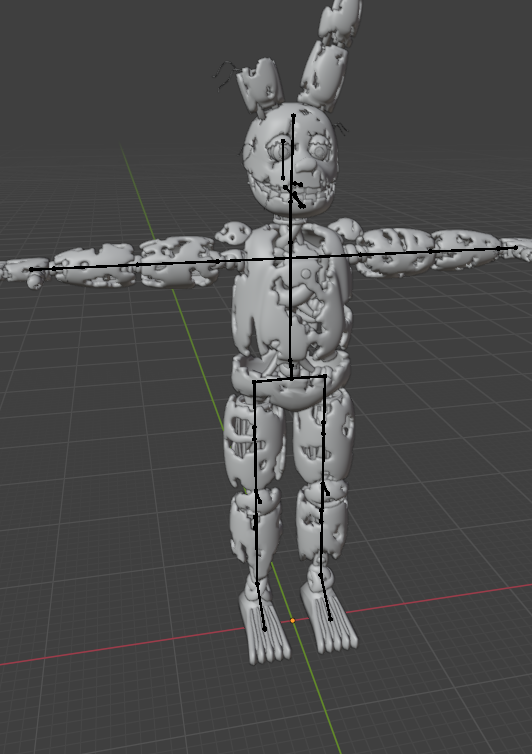Select the hand bone tip at the left-pointing arm
The image size is (532, 754).
32,270
